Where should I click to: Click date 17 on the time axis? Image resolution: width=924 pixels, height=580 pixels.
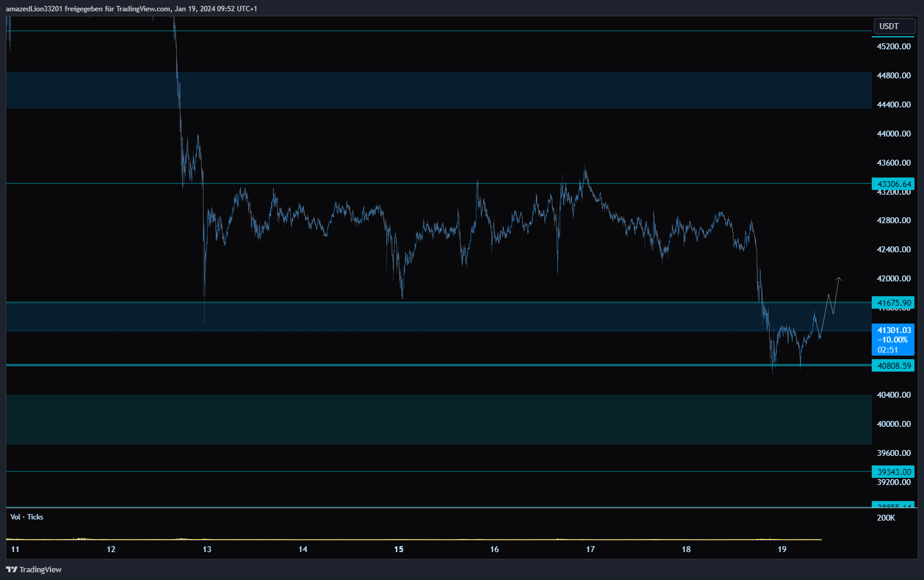coord(590,549)
